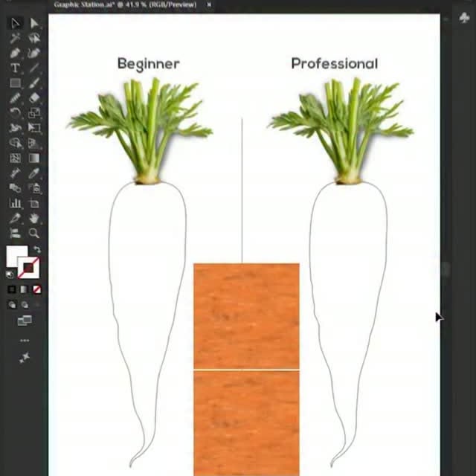Image resolution: width=476 pixels, height=476 pixels.
Task: Select the Eraser tool
Action: 34,98
